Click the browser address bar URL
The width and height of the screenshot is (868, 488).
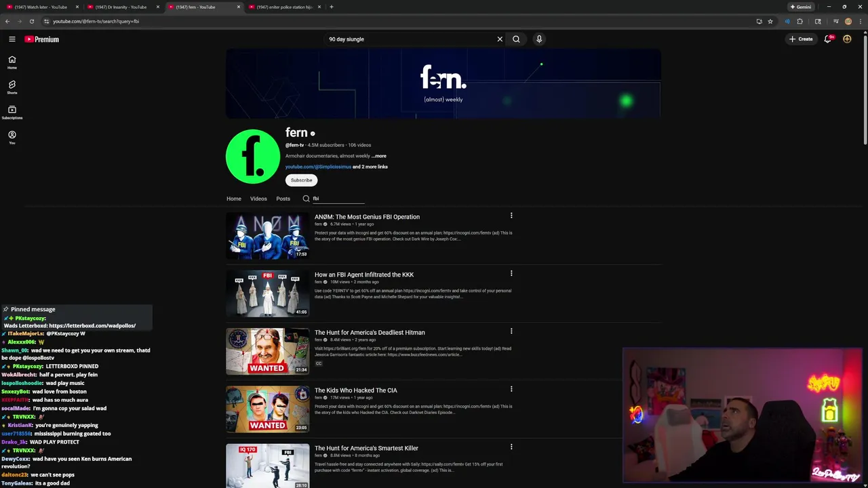click(x=96, y=21)
